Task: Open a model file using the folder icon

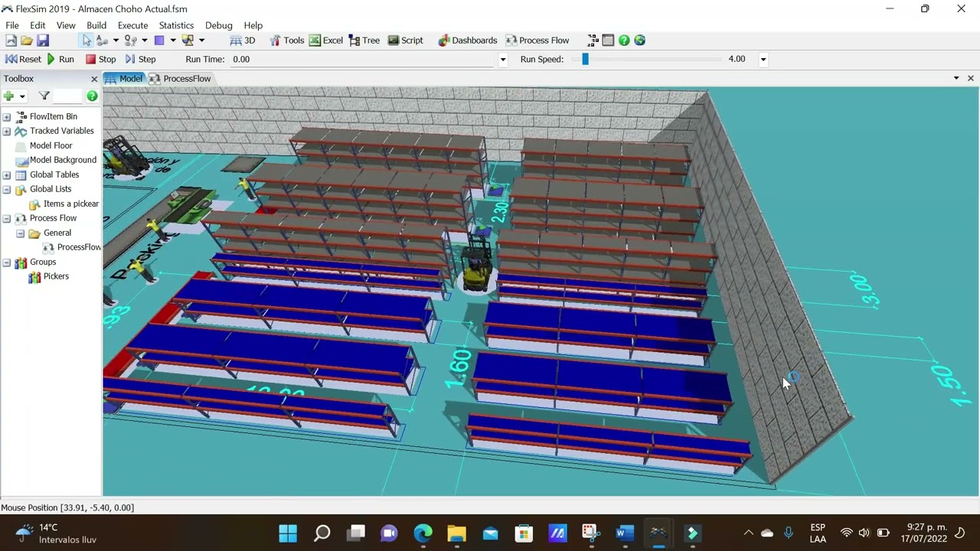Action: pos(27,41)
